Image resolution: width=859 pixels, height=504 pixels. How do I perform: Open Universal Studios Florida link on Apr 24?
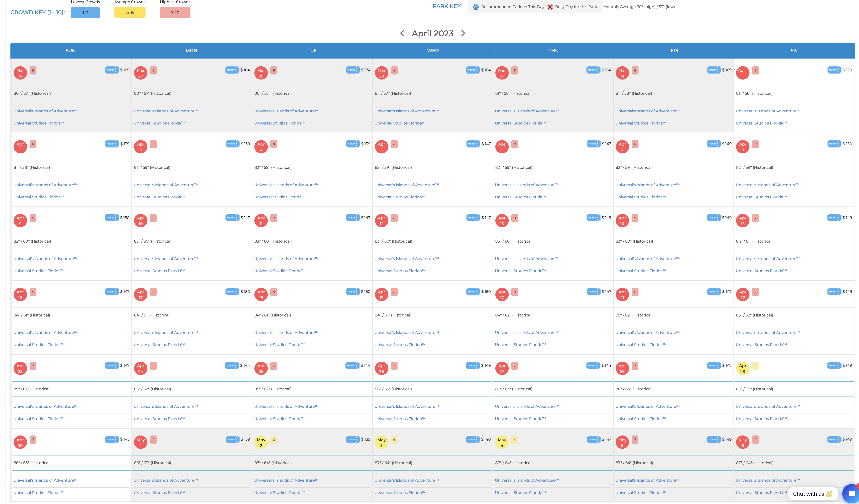coord(159,419)
